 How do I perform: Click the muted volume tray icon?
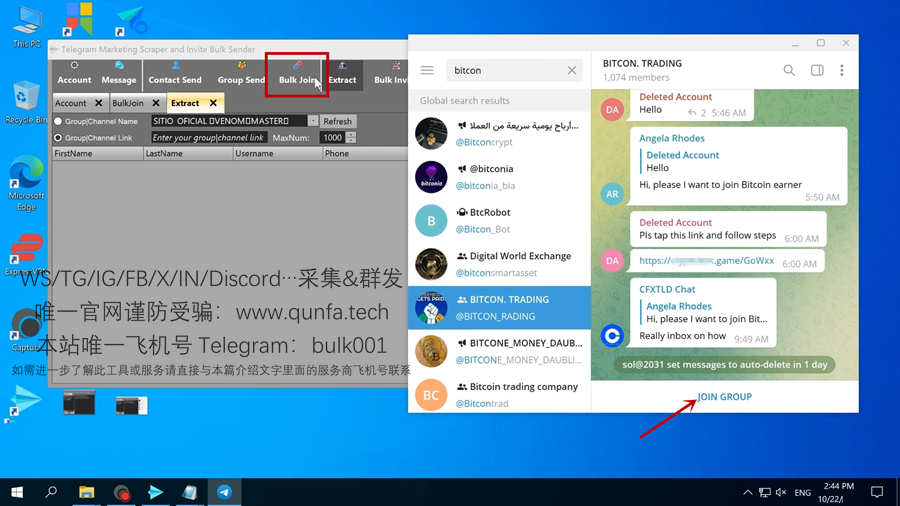[781, 492]
